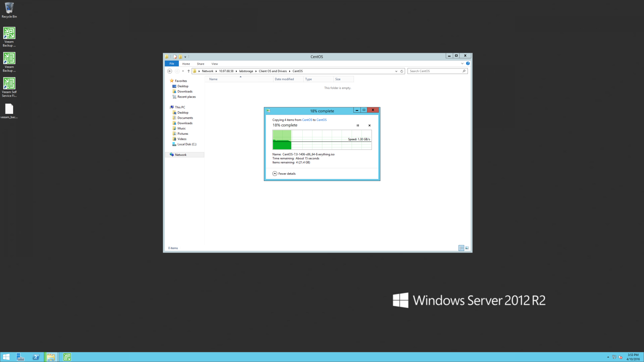Screen dimensions: 644x362
Task: Open the arrow after 10.97.68.58 in breadcrumb
Action: [x=236, y=71]
